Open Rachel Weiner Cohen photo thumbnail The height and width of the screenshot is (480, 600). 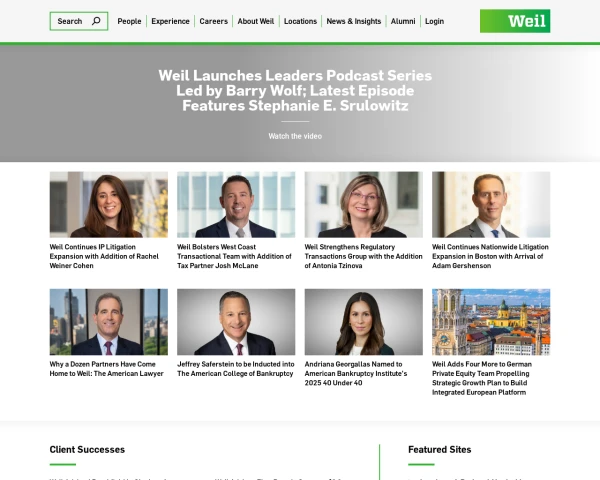109,204
